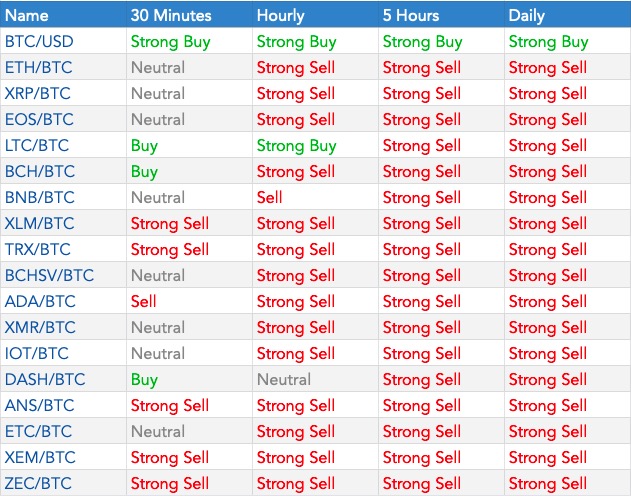
Task: Select DASH/BTC Hourly Neutral cell
Action: (x=284, y=380)
